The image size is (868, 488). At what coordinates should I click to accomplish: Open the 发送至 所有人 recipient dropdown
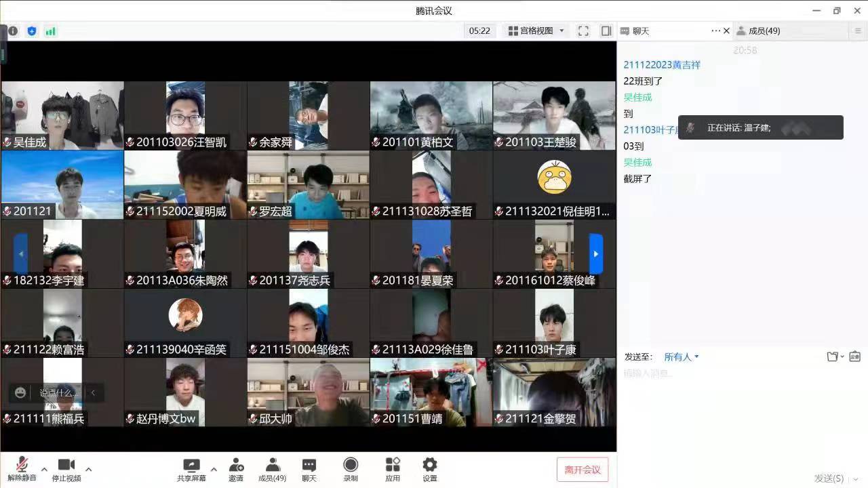click(681, 357)
